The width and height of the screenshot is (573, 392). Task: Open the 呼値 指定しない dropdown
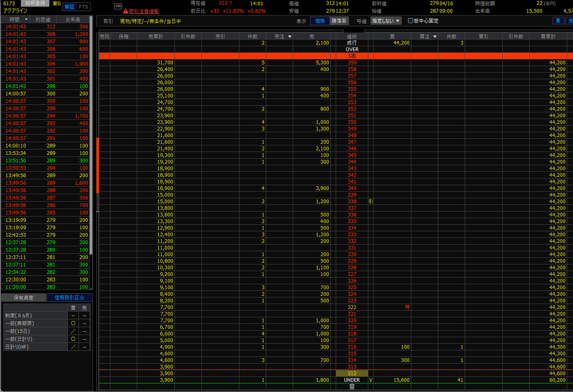386,21
